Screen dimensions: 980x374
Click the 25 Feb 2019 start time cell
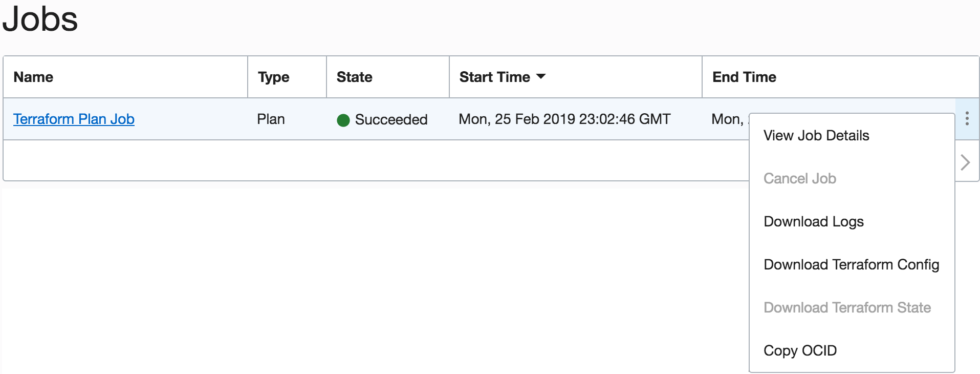[564, 119]
